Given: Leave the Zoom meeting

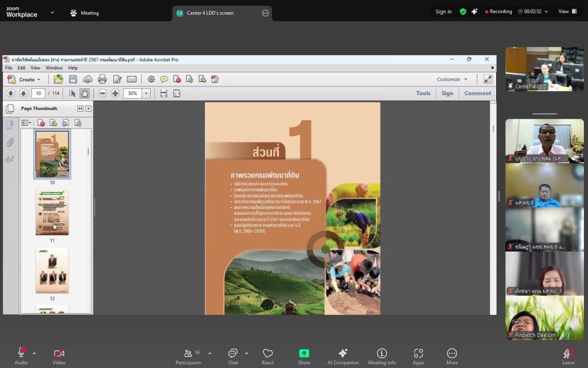Looking at the screenshot, I should click(568, 356).
